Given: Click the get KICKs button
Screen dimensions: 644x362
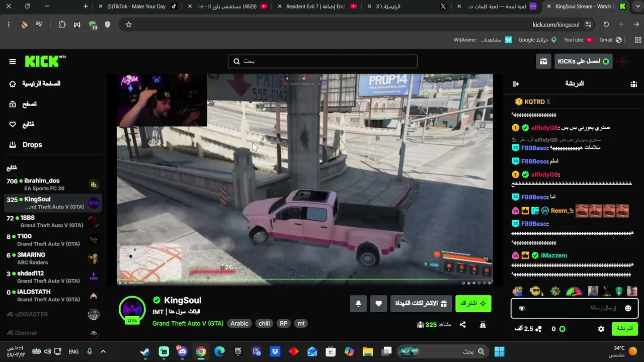Looking at the screenshot, I should [584, 61].
